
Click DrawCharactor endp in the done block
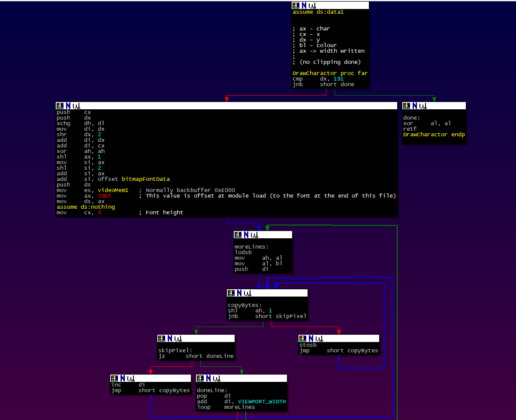pyautogui.click(x=433, y=134)
